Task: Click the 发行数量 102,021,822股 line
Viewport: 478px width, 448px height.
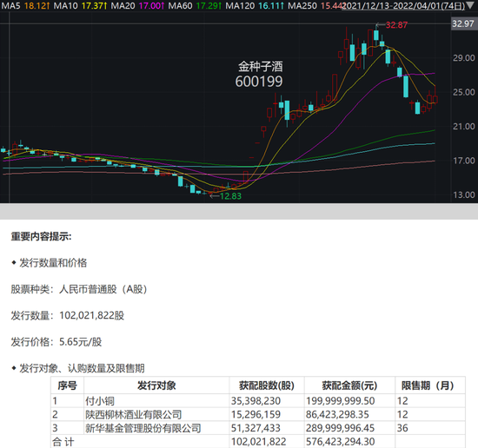Action: (68, 315)
